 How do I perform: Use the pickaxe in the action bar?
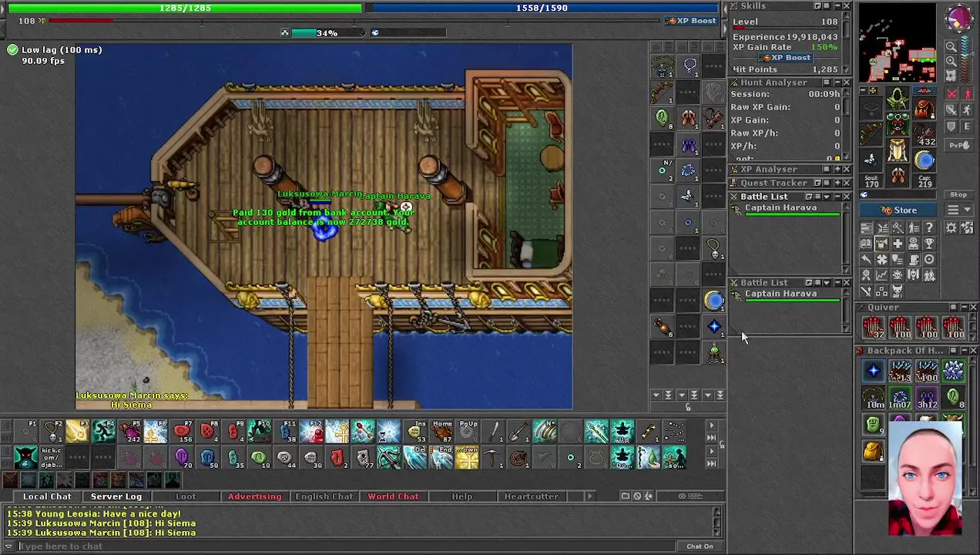pyautogui.click(x=492, y=457)
